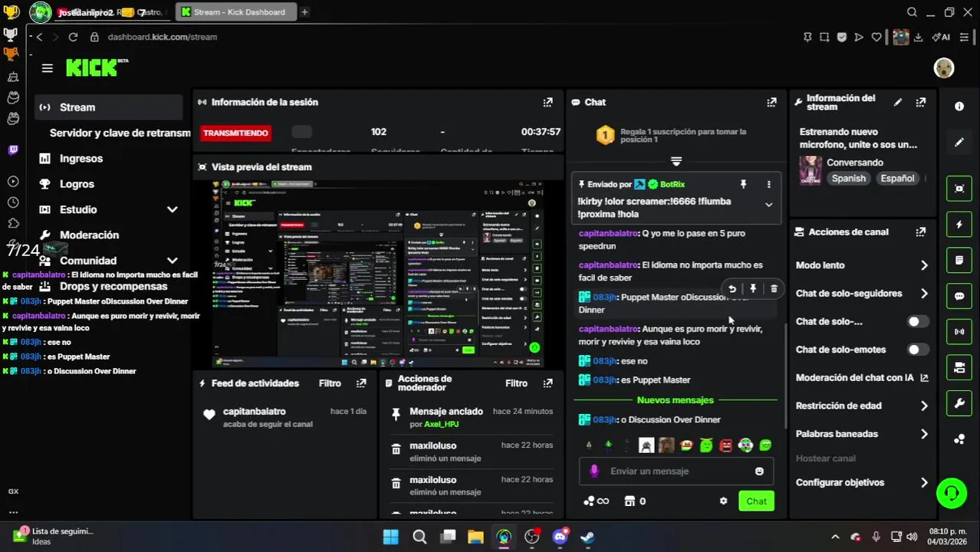This screenshot has width=980, height=552.
Task: Click the info icon in right sidebar
Action: coord(959,107)
